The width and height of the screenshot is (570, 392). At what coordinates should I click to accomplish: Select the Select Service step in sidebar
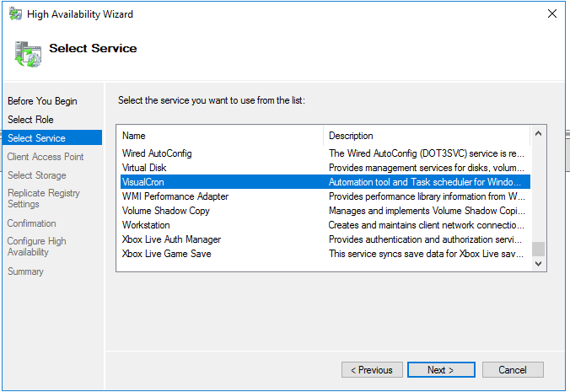coord(36,138)
